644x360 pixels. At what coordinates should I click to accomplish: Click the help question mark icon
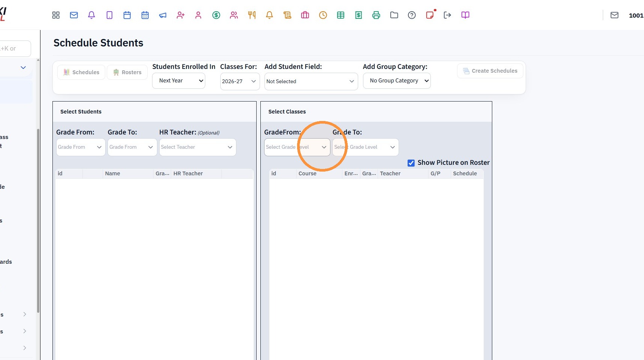pos(412,15)
